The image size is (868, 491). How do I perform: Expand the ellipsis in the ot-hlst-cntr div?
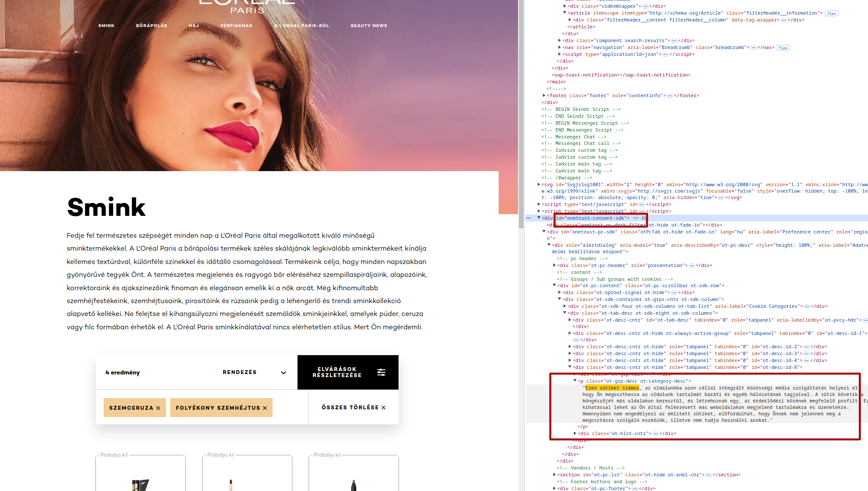click(x=655, y=434)
